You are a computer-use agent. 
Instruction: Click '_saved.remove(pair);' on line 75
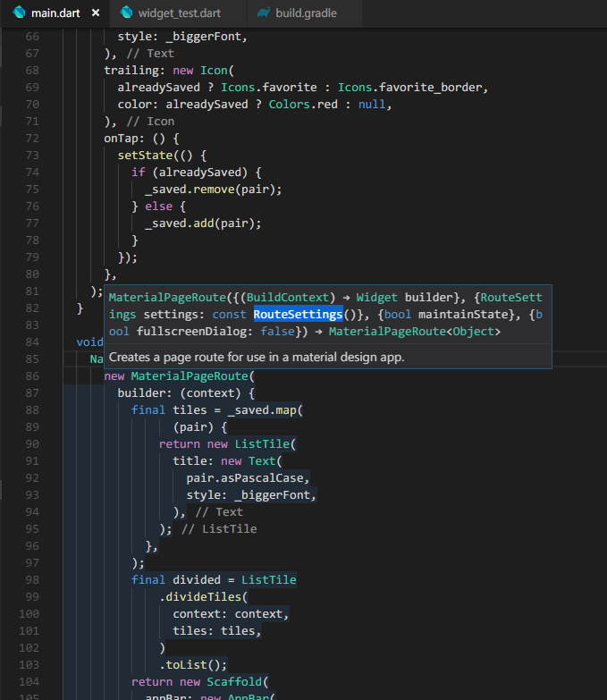214,190
